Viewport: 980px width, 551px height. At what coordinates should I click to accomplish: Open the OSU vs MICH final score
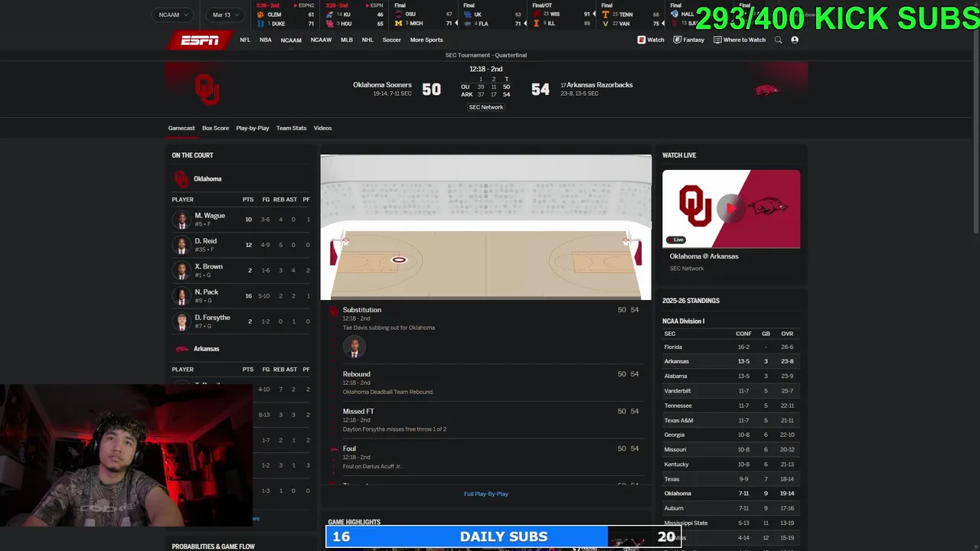pos(423,15)
